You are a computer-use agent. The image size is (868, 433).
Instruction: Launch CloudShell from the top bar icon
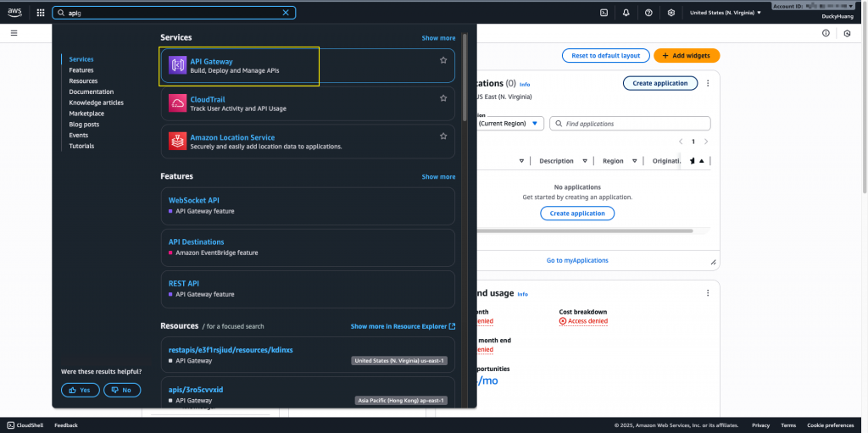(604, 13)
